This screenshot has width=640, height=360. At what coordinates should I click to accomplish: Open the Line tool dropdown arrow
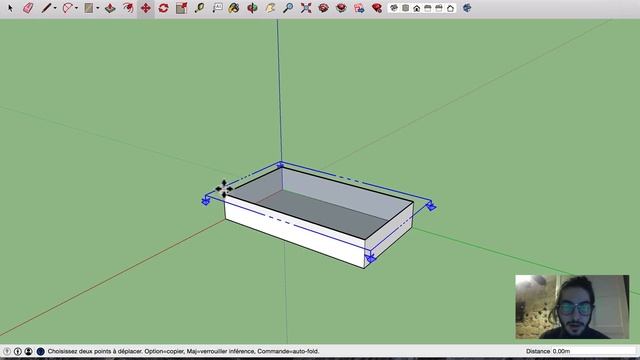pos(55,8)
